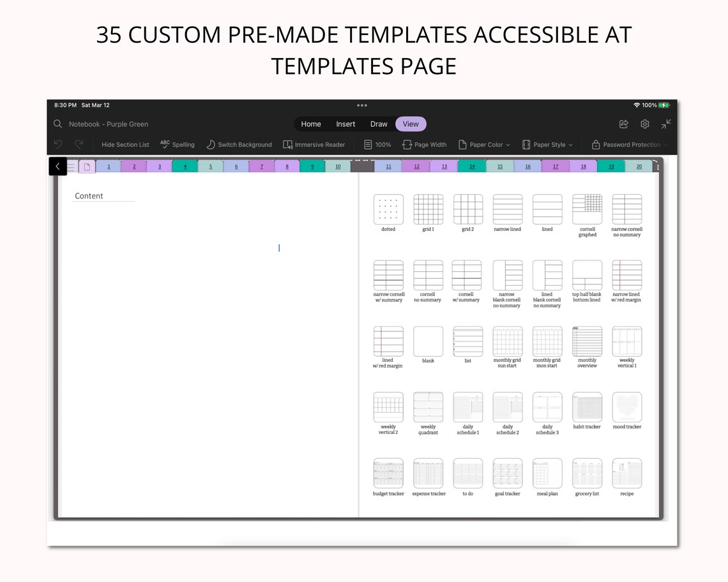Set zoom to Page Width
This screenshot has width=728, height=582.
[424, 144]
